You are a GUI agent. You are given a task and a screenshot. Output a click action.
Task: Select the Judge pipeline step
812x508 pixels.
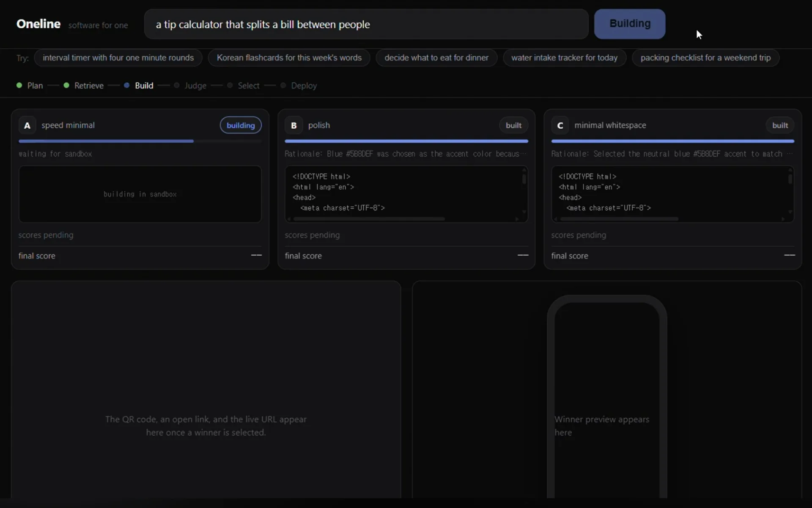tap(190, 86)
